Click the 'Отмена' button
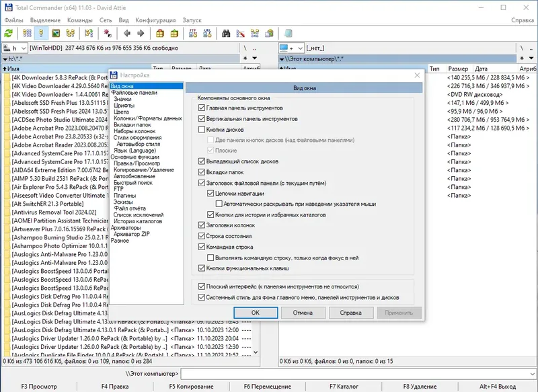This screenshot has width=538, height=392. pyautogui.click(x=303, y=313)
